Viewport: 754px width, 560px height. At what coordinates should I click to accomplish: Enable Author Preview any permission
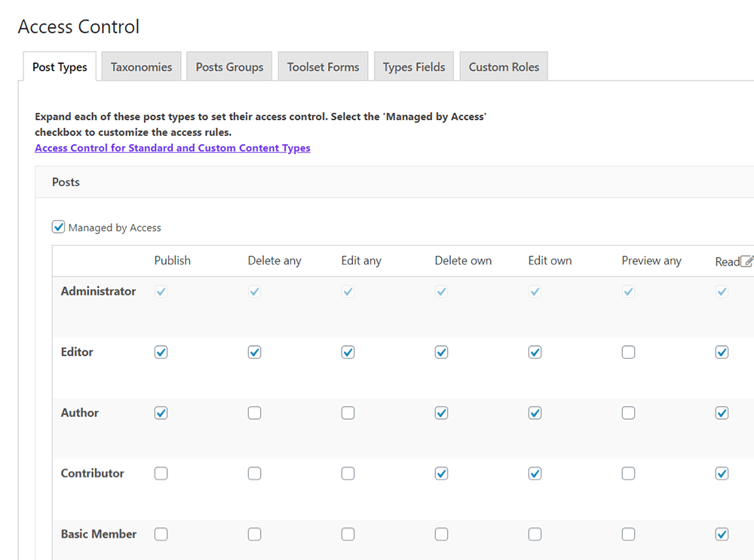coord(629,413)
